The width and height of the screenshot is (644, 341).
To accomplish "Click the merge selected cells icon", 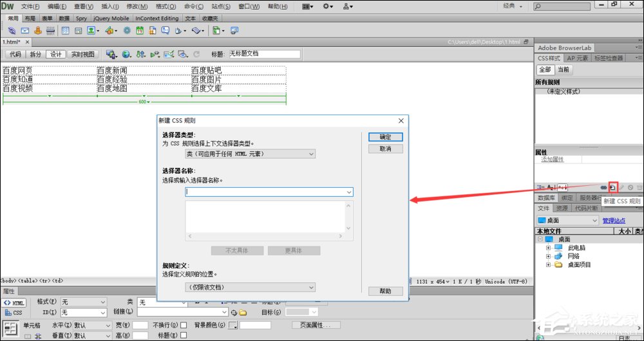I will point(27,336).
